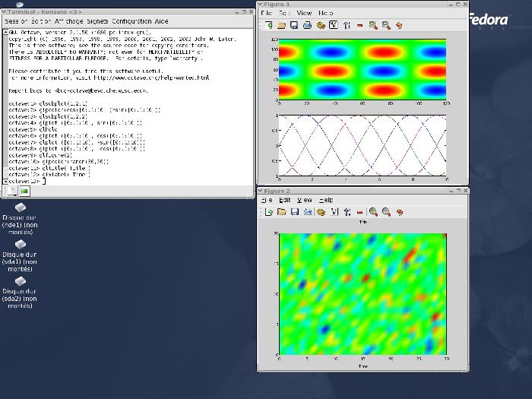Click the save (floppy) icon in Figure 1
This screenshot has width=532, height=399.
click(294, 25)
